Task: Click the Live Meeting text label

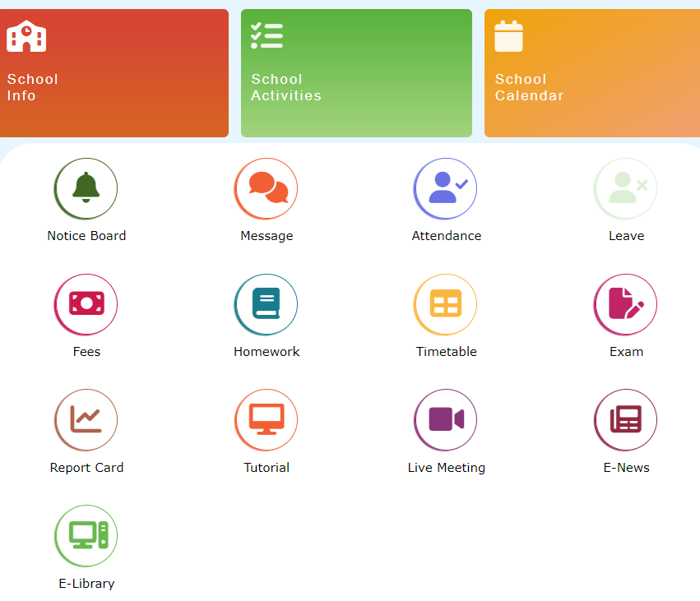Action: pyautogui.click(x=446, y=468)
